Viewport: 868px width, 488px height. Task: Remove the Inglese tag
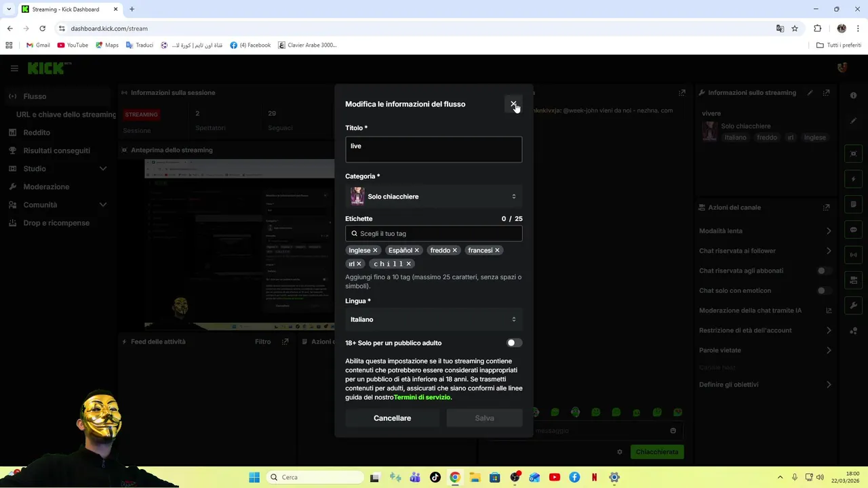375,250
